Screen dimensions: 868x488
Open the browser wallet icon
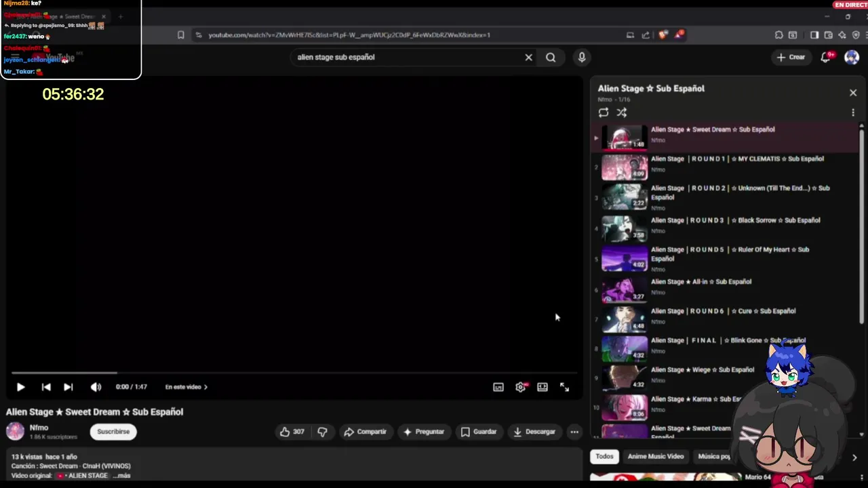pyautogui.click(x=829, y=35)
